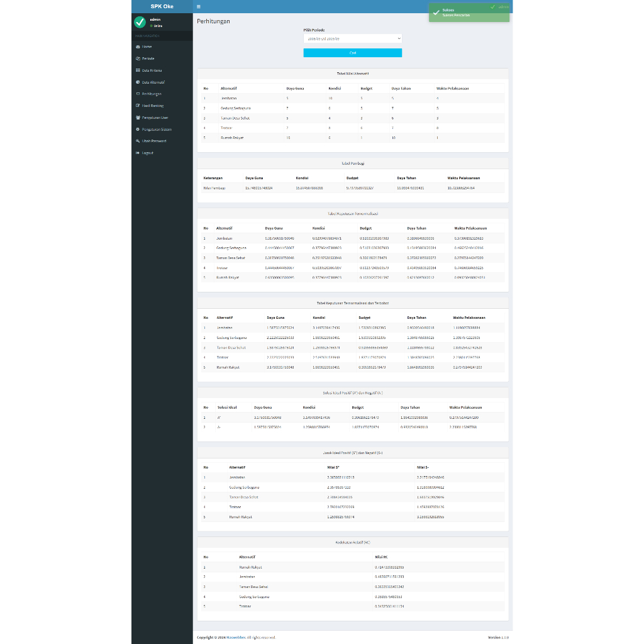
Task: Open the admin dropdown in the navbar
Action: click(501, 6)
